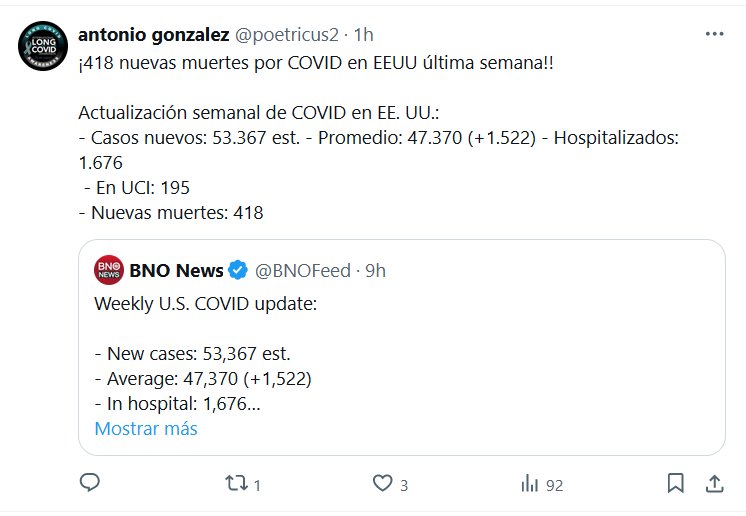Click the reply speech bubble icon
746x516 pixels.
[x=90, y=484]
